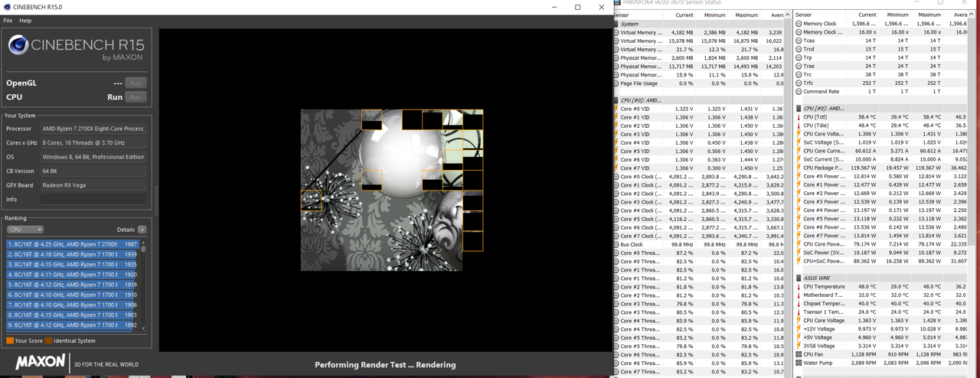The image size is (980, 378).
Task: Click the Processor field AMD Ryzen 7 2700X
Action: [93, 129]
